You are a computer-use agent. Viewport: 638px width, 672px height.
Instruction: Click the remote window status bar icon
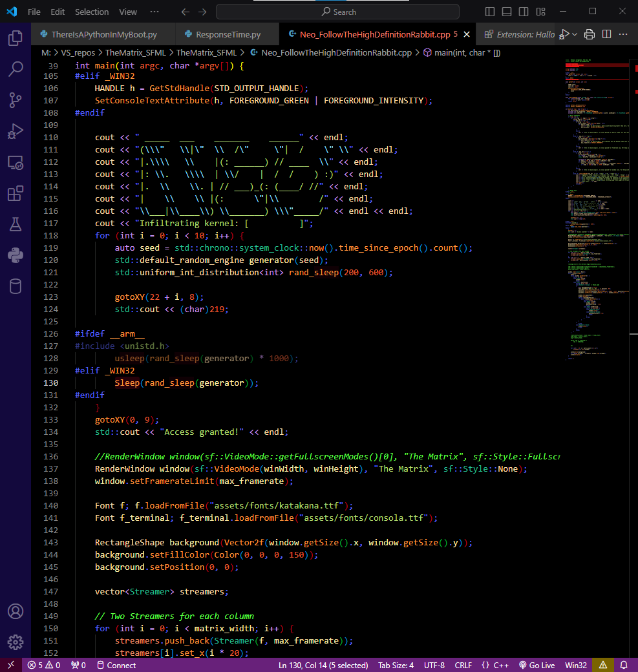point(11,665)
